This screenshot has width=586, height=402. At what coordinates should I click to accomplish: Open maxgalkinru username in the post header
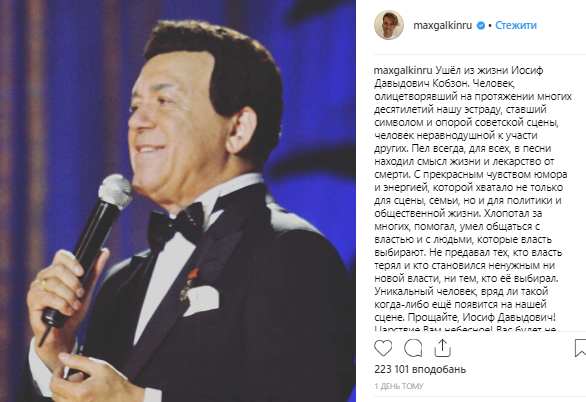(442, 25)
